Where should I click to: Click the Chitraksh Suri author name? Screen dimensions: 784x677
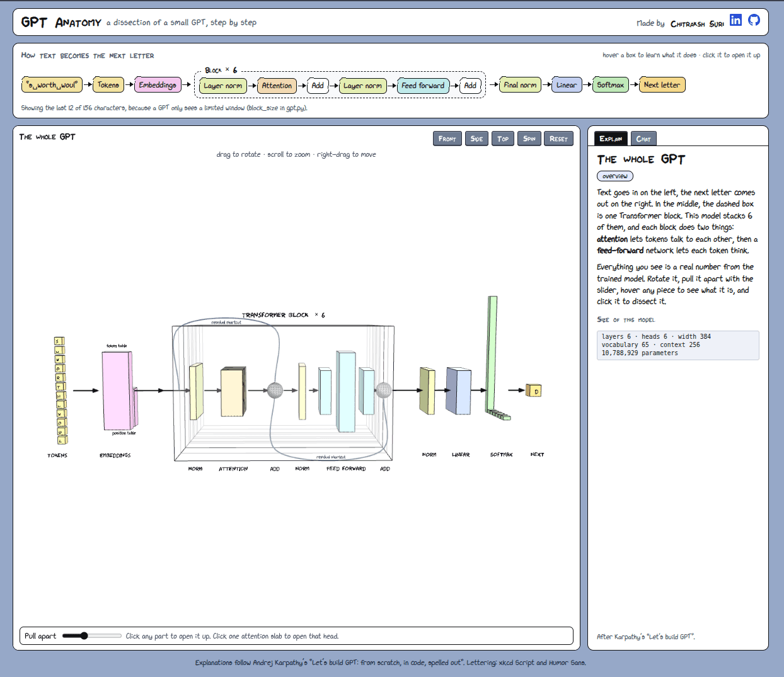[697, 24]
